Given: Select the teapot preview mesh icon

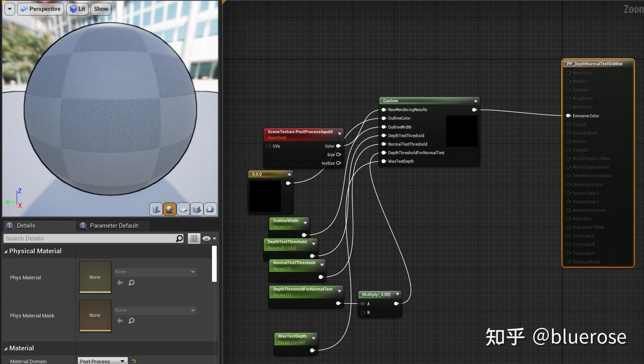Looking at the screenshot, I should click(x=210, y=209).
